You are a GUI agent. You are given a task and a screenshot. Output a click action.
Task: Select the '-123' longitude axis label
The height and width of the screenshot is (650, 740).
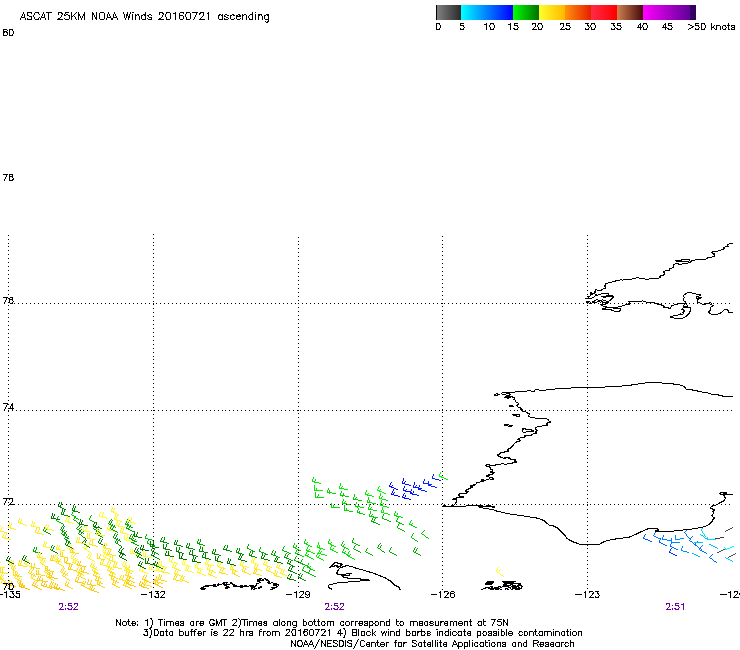(587, 594)
